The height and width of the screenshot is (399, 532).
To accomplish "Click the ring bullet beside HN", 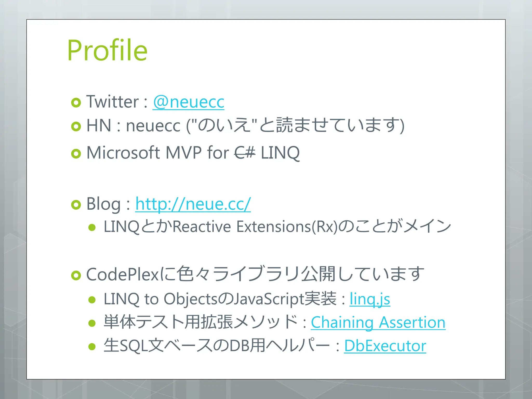I will click(x=76, y=127).
